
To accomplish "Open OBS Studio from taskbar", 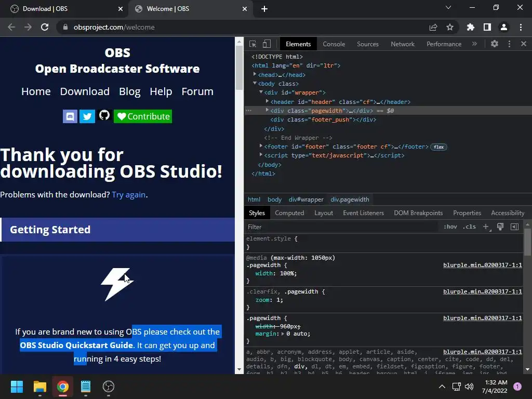I will tap(108, 387).
